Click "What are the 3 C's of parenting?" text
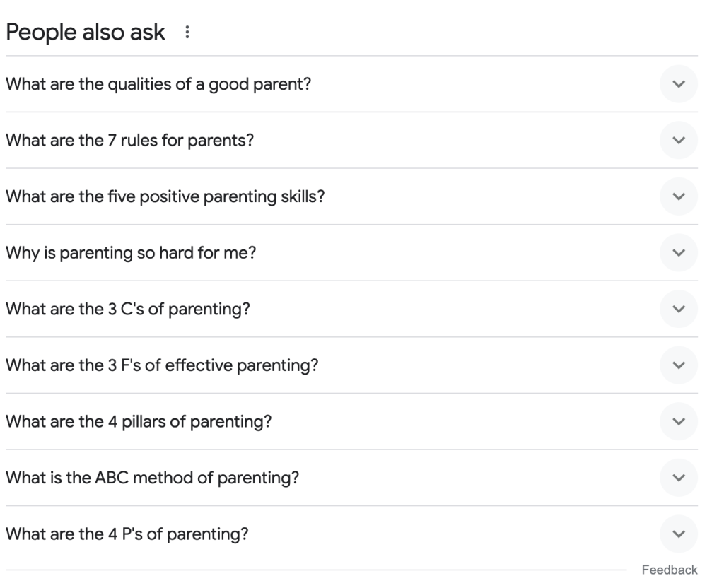Screen dimensions: 724x588 128,309
